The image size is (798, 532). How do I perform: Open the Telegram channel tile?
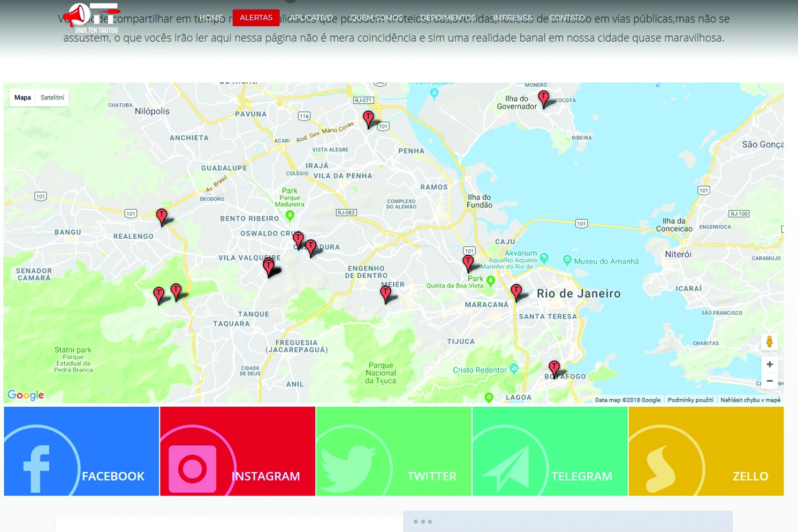(550, 451)
